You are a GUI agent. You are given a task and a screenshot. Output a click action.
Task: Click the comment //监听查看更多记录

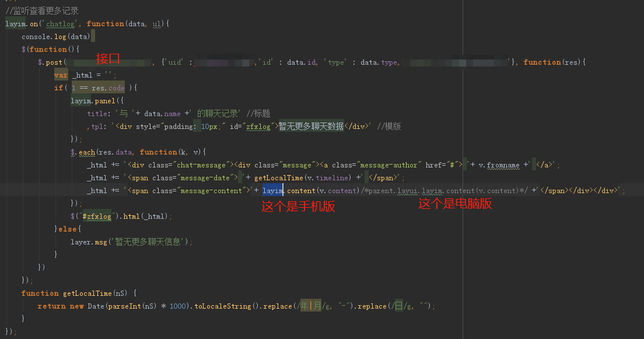pyautogui.click(x=41, y=11)
